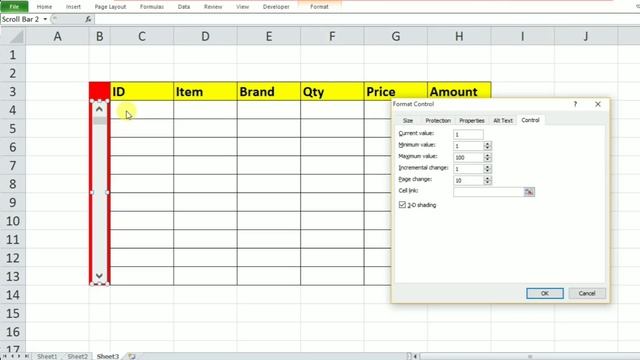
Task: Select column C header
Action: (x=142, y=37)
